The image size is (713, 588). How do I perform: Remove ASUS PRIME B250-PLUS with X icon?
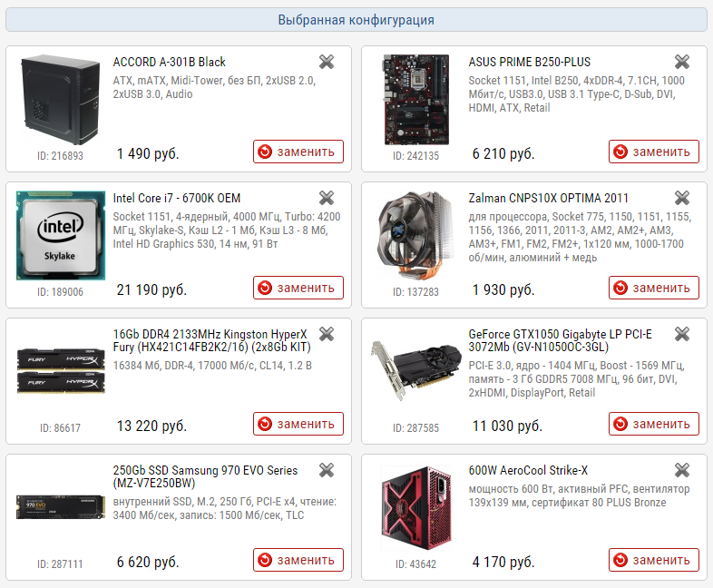(682, 62)
